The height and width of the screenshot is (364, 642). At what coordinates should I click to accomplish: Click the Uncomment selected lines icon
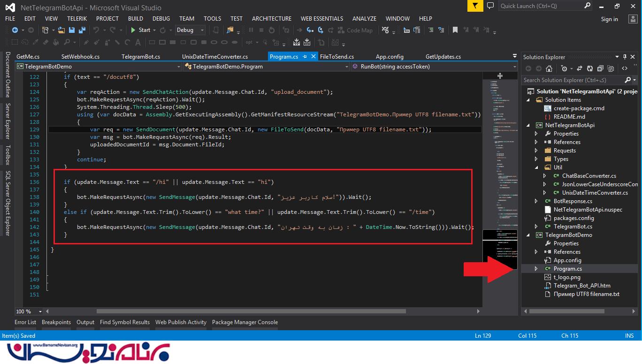click(x=441, y=30)
